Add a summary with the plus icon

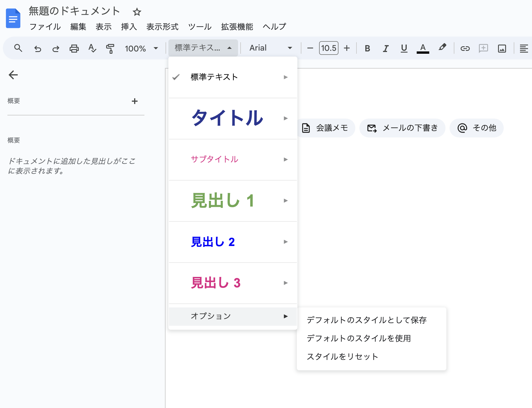coord(135,101)
